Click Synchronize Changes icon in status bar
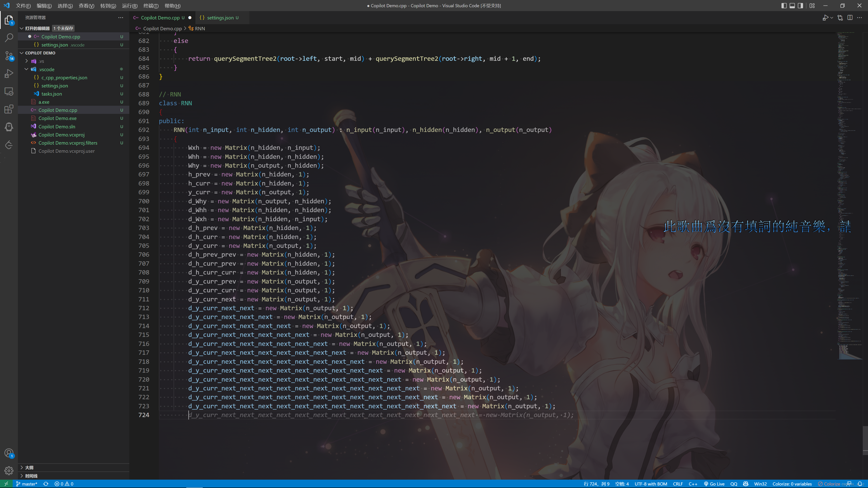Viewport: 868px width, 488px height. coord(46,484)
